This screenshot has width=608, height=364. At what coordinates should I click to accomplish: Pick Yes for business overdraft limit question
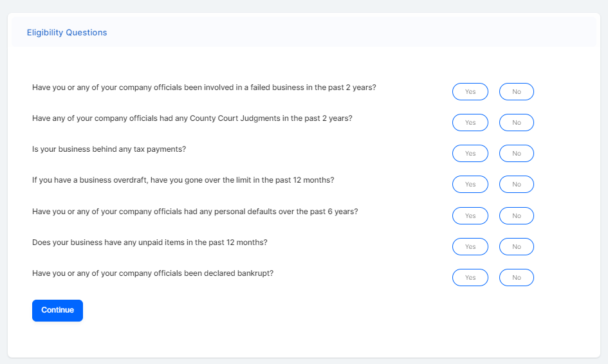(x=470, y=185)
